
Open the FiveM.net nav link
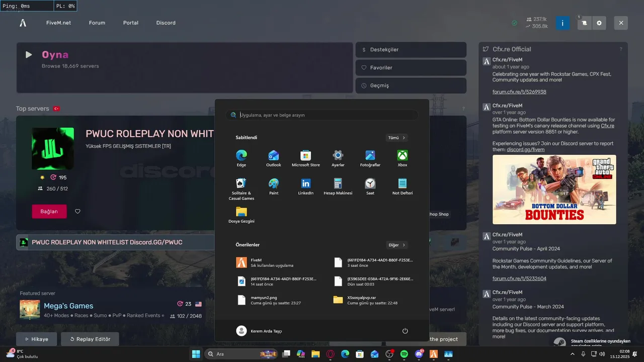[x=58, y=23]
